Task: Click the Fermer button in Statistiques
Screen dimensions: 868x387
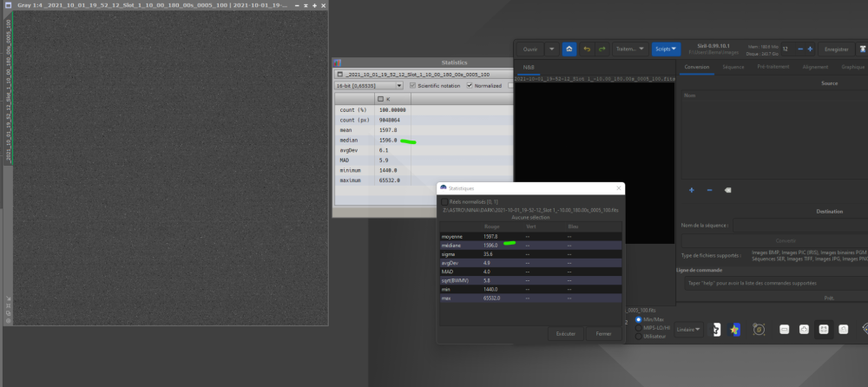Action: tap(599, 334)
